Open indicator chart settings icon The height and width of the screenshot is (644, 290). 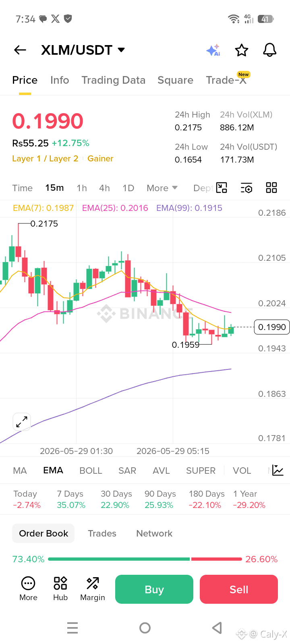tap(278, 470)
